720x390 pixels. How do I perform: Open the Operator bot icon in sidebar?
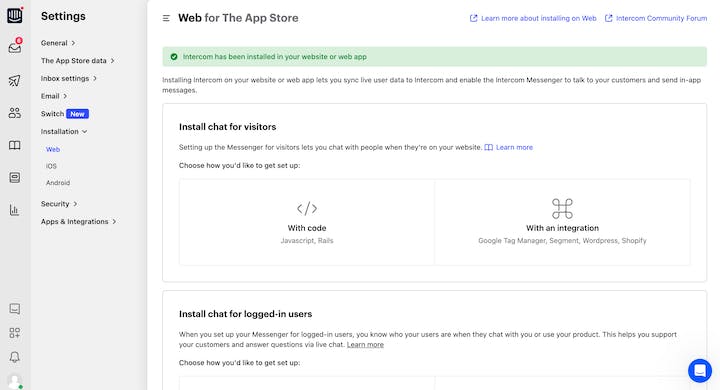(15, 177)
